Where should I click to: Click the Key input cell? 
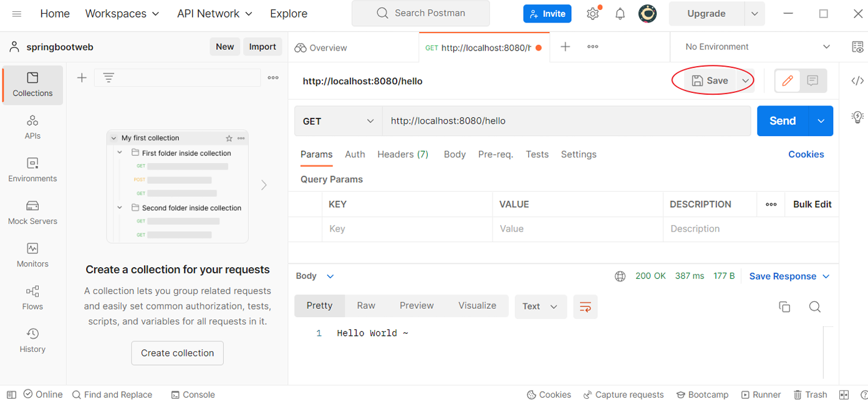407,229
